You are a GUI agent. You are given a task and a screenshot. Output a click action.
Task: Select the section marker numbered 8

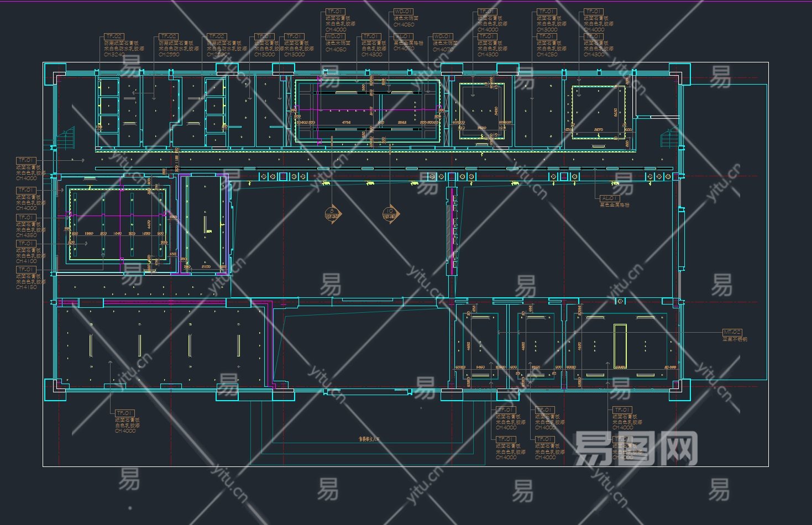(x=332, y=214)
